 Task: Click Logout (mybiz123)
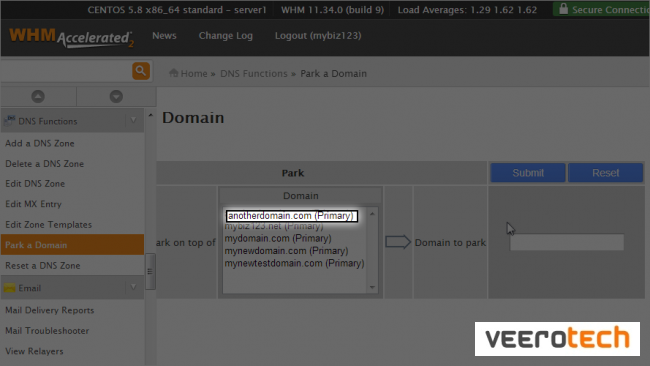(x=318, y=36)
